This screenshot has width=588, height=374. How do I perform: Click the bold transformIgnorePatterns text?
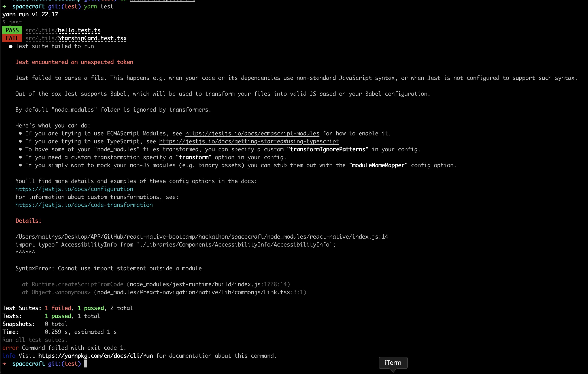[x=327, y=149]
